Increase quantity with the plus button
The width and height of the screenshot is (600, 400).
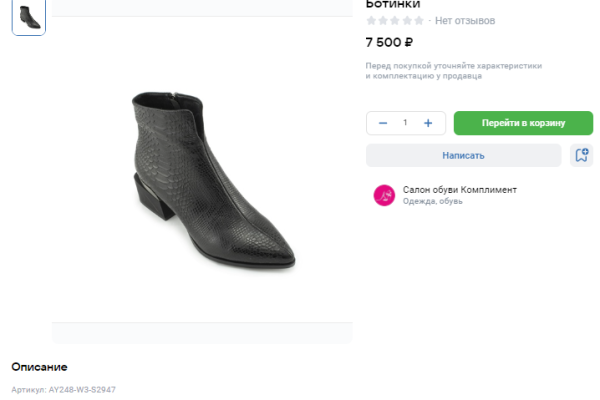click(x=428, y=123)
